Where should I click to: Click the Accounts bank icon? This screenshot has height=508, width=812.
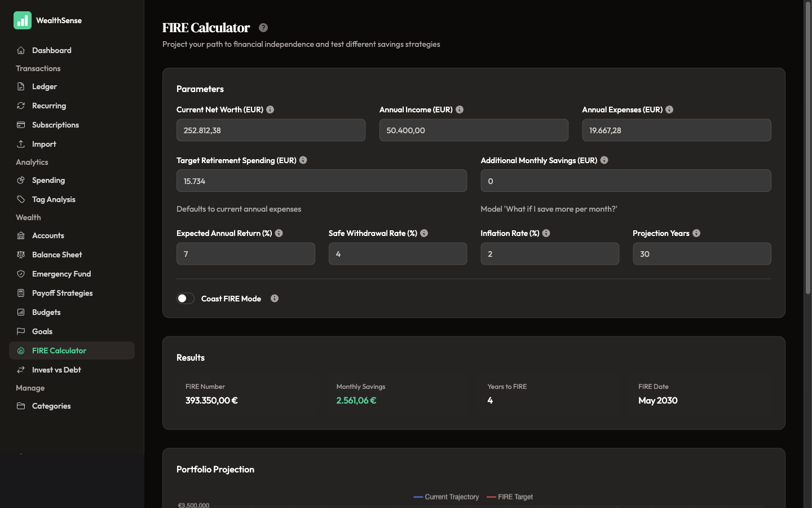pyautogui.click(x=21, y=235)
